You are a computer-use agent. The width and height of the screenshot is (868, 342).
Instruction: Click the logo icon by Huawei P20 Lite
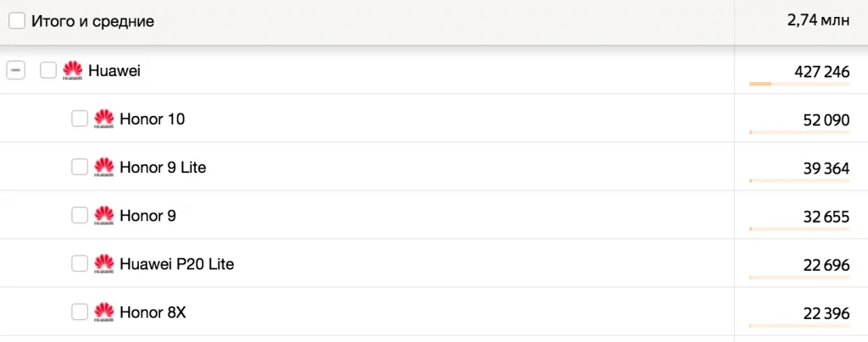pos(104,264)
